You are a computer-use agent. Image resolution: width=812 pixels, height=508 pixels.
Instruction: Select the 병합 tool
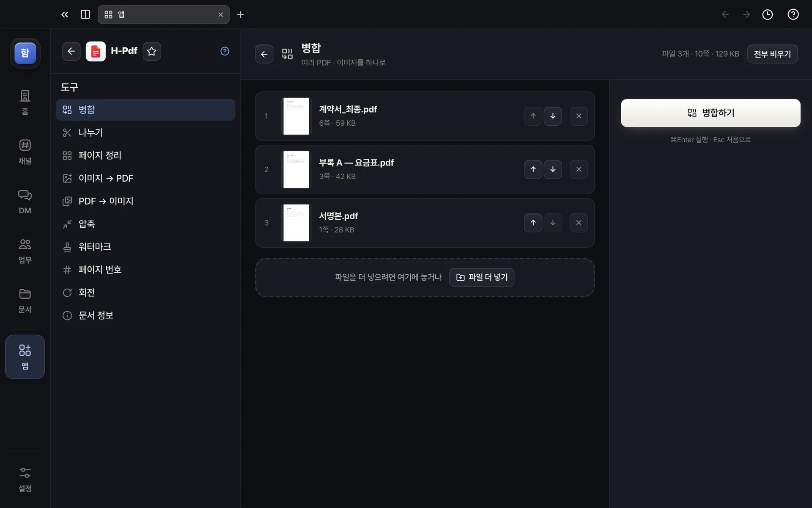tap(145, 110)
